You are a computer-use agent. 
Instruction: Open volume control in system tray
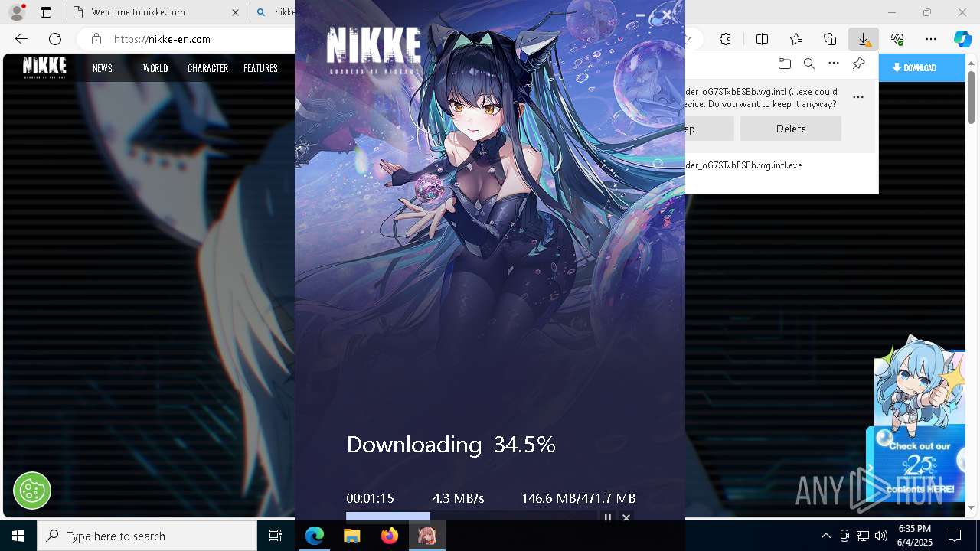point(881,536)
